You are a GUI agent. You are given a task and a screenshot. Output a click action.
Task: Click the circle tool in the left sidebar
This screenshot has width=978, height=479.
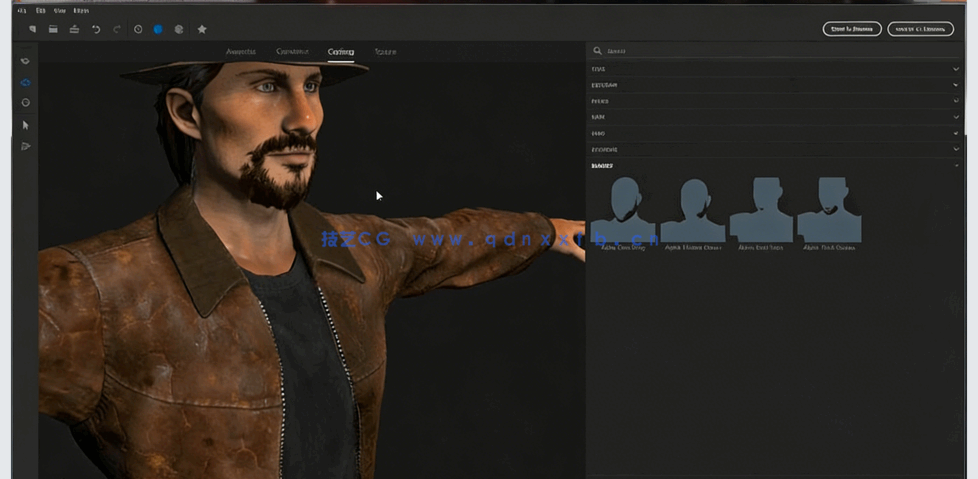tap(26, 103)
